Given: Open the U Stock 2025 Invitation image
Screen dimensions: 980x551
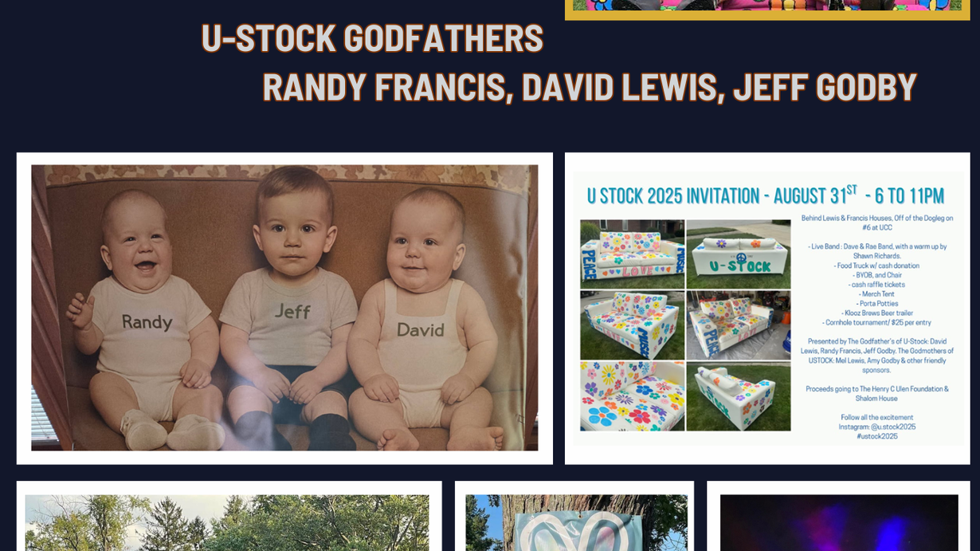Looking at the screenshot, I should (767, 308).
